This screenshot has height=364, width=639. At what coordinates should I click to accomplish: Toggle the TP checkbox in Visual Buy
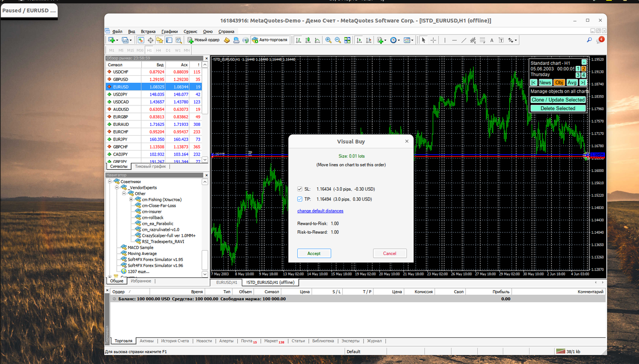point(300,199)
